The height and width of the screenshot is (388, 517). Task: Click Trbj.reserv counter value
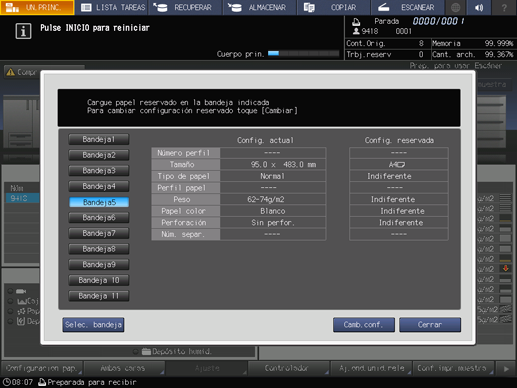click(421, 54)
